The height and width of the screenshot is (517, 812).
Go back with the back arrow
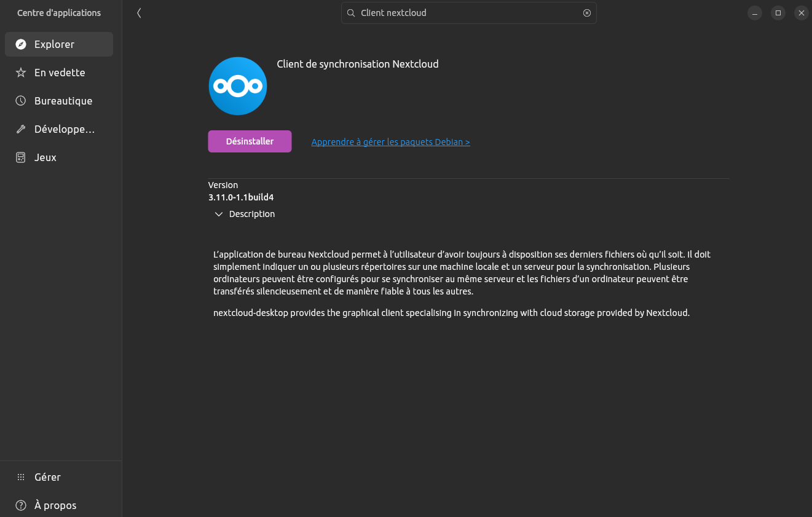click(x=139, y=13)
